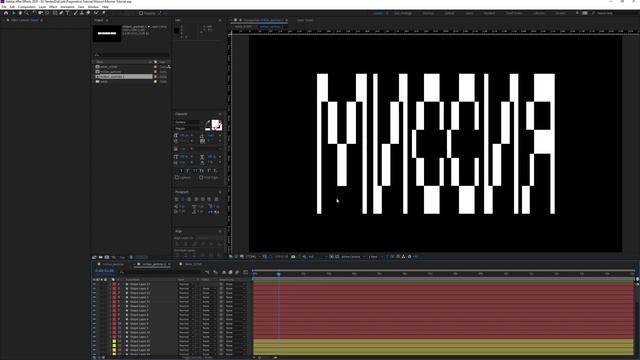Select the Selection (arrow) tool

[13, 13]
